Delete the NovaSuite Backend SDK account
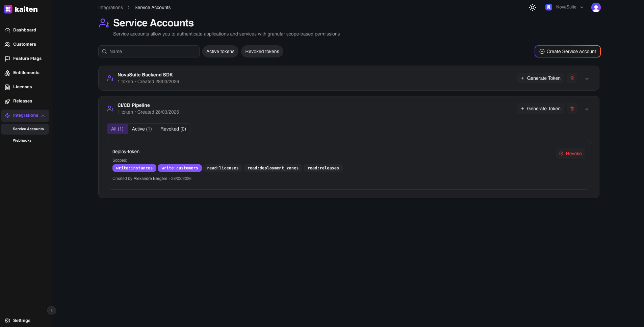This screenshot has width=644, height=327. click(572, 78)
